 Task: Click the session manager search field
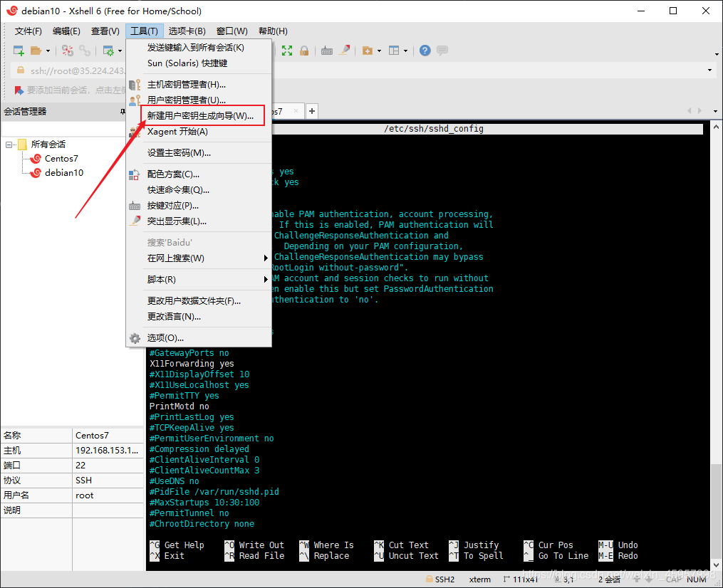63,129
